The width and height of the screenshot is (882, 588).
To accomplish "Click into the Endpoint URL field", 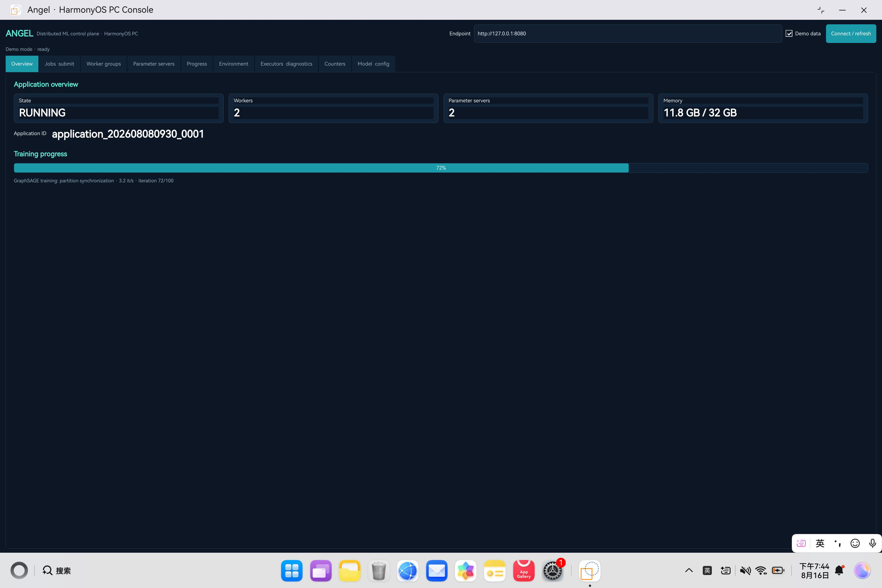I will tap(628, 33).
